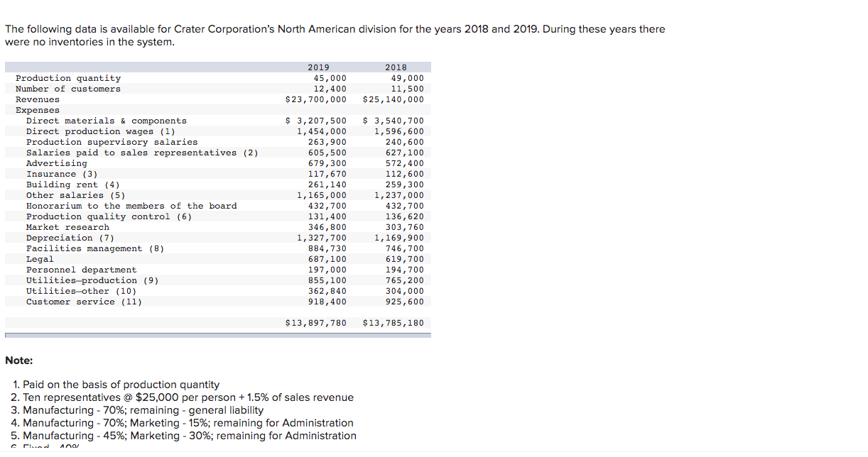868x457 pixels.
Task: Click the Note: heading
Action: [x=19, y=360]
